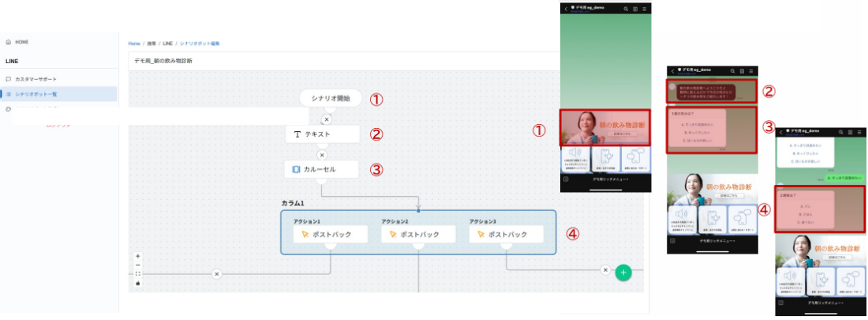Image resolution: width=868 pixels, height=320 pixels.
Task: Click the x beside the green plus button
Action: point(605,270)
